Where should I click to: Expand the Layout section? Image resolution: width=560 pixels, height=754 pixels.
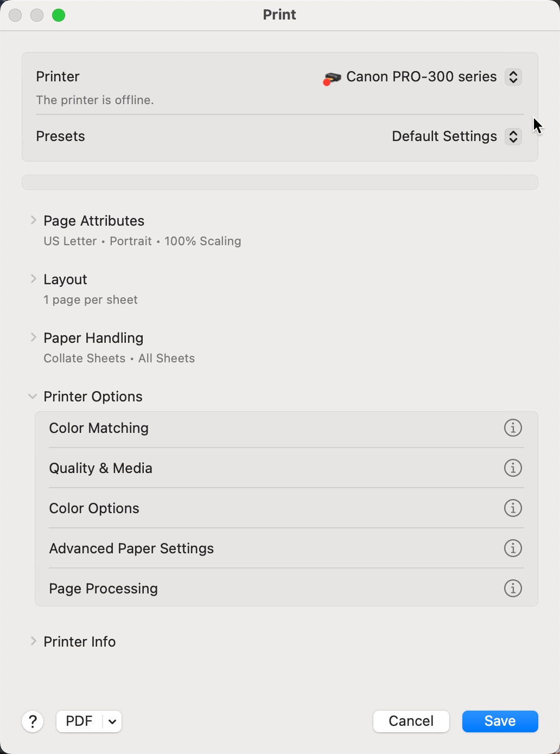[x=33, y=279]
